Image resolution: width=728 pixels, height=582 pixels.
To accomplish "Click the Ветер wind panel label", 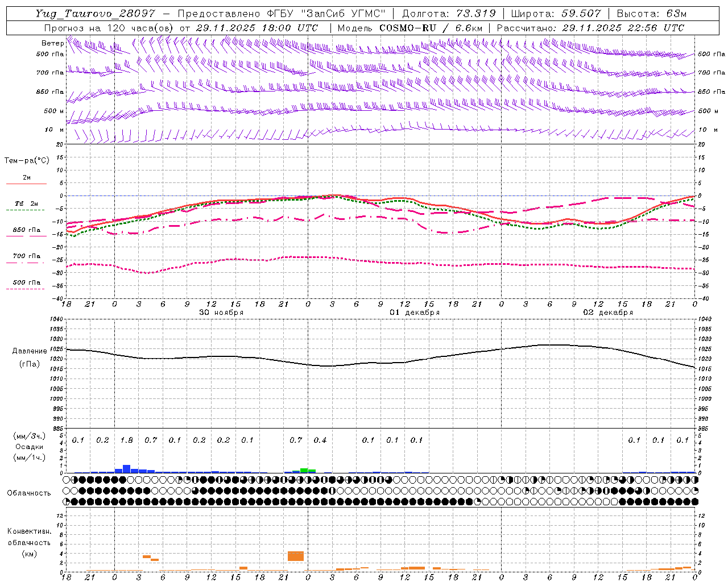I will (52, 43).
